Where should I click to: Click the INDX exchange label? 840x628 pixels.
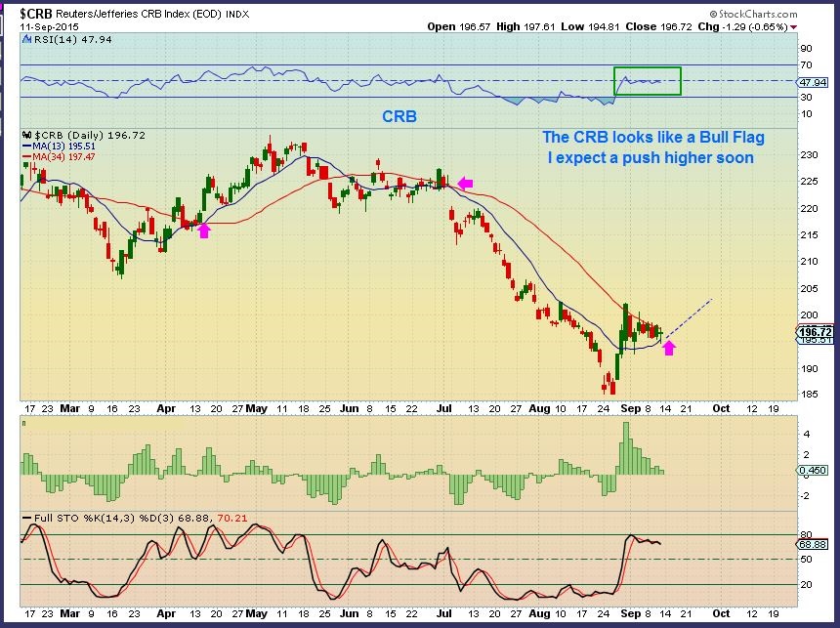(x=237, y=15)
